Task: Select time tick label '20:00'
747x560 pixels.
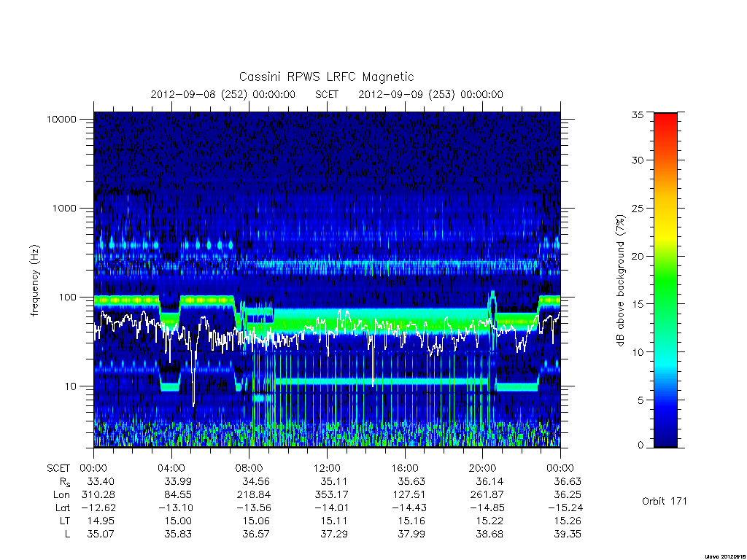Action: tap(483, 469)
